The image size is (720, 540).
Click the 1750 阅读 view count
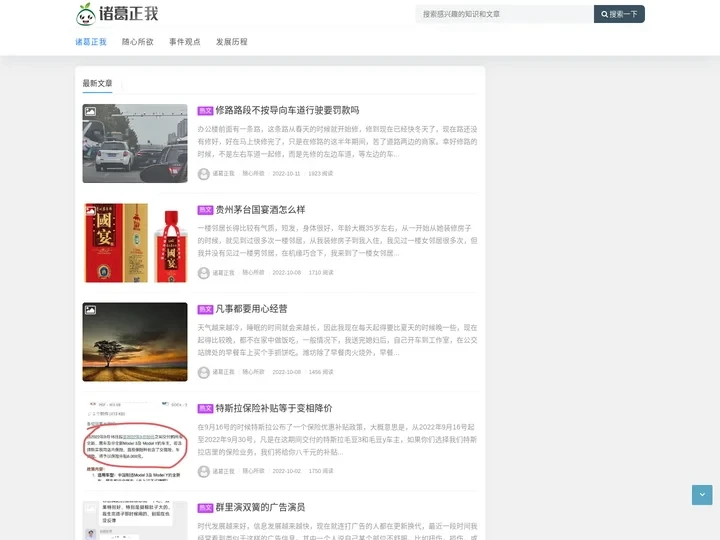point(321,471)
